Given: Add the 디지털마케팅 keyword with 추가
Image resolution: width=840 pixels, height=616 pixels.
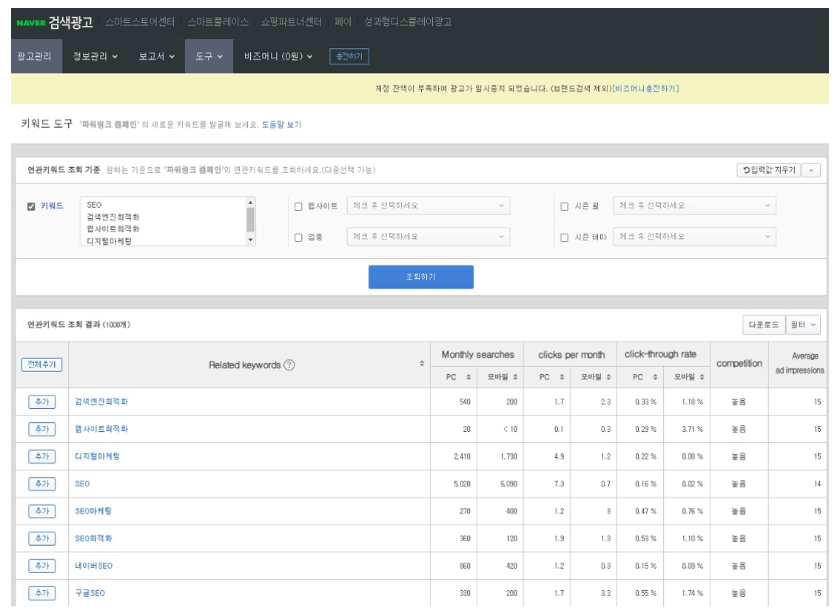Looking at the screenshot, I should point(41,456).
